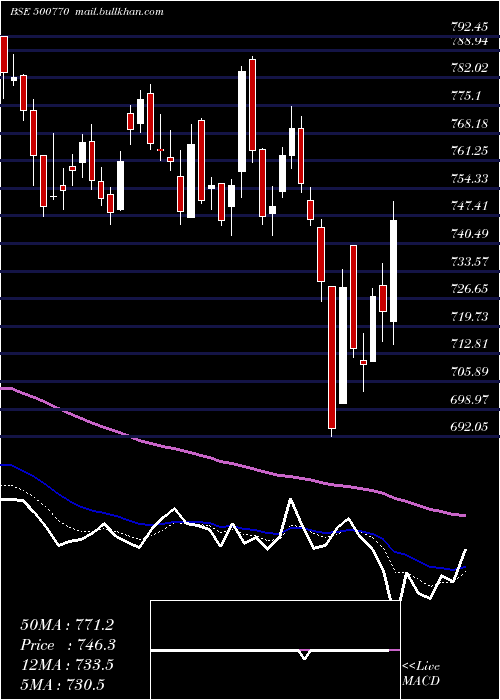Click the 775.1 price axis label
The height and width of the screenshot is (700, 500).
(x=466, y=96)
